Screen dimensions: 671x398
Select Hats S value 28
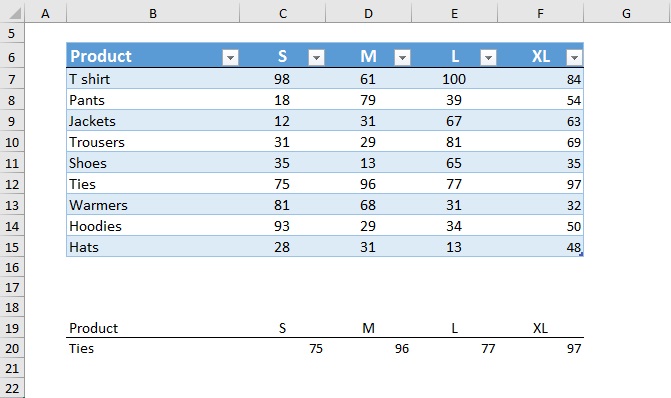(x=282, y=247)
